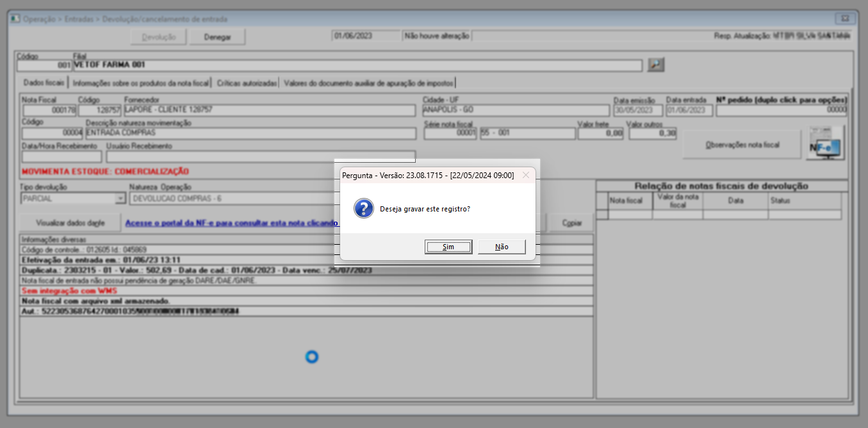
Task: Click the Nº pedido field
Action: point(782,110)
